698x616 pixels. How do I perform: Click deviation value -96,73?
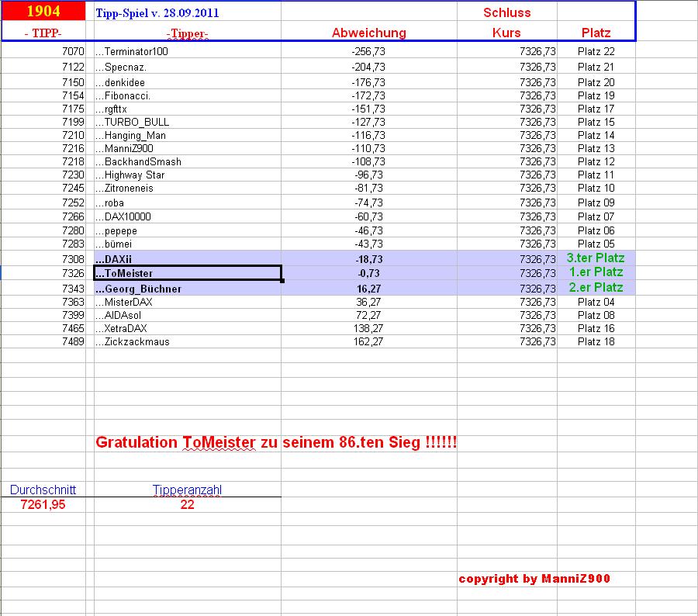point(368,175)
